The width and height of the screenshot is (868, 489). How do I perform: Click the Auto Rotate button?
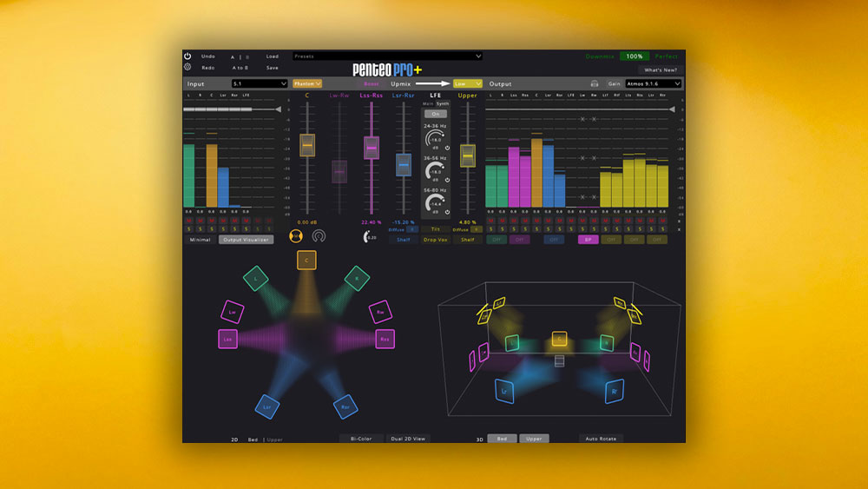click(x=601, y=438)
